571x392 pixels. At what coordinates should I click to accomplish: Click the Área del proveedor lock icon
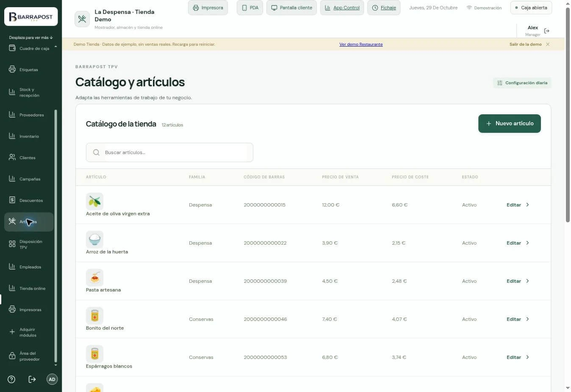[12, 356]
